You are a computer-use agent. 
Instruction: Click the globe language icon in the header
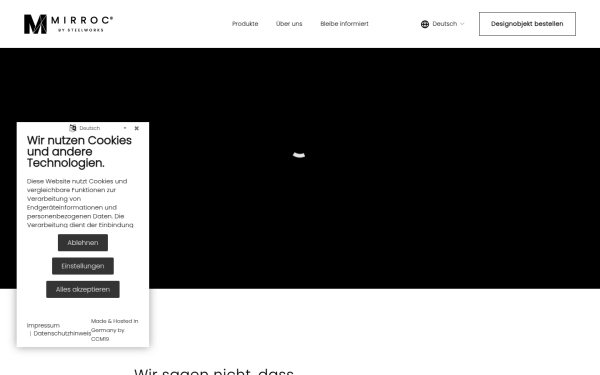pos(425,24)
